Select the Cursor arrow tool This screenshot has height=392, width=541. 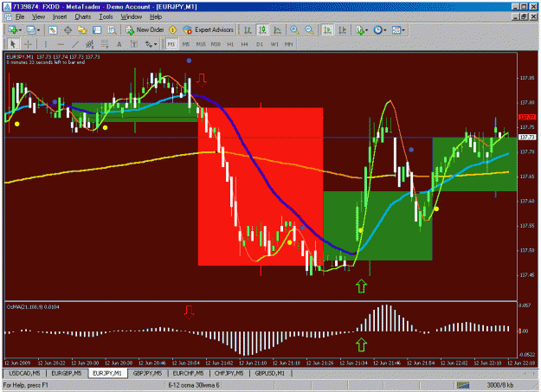tap(13, 44)
